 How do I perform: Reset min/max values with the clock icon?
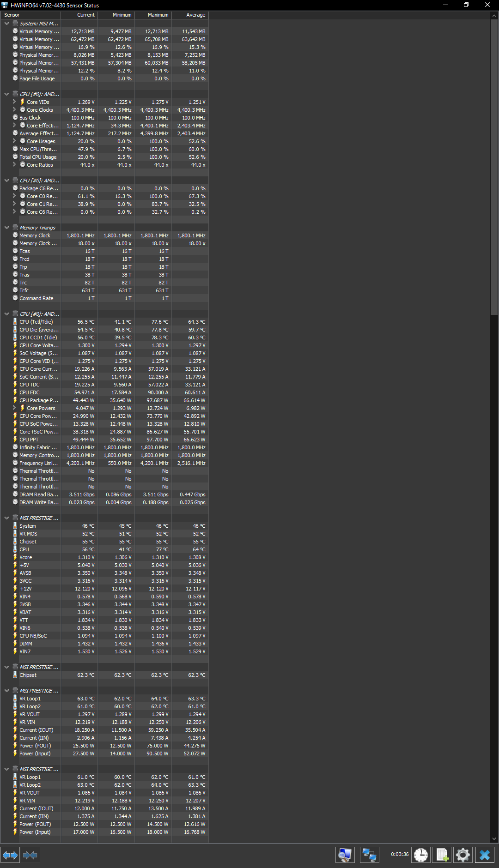[x=421, y=855]
